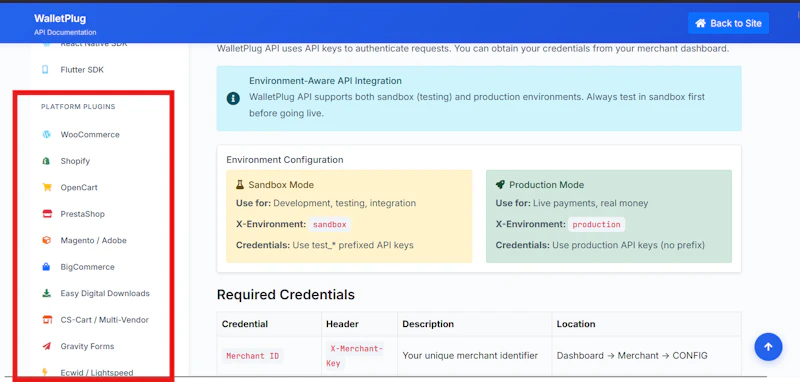
Task: Open the WalletPlug logo link
Action: point(60,19)
